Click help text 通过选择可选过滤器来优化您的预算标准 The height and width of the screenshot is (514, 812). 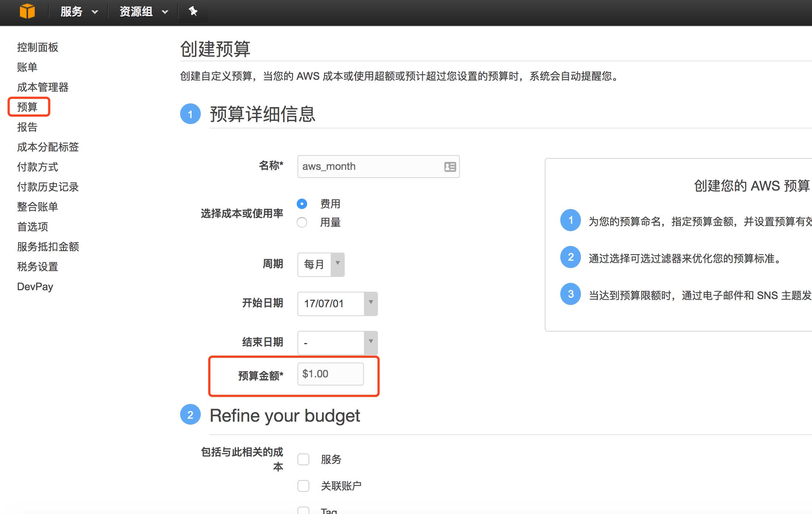pyautogui.click(x=685, y=258)
